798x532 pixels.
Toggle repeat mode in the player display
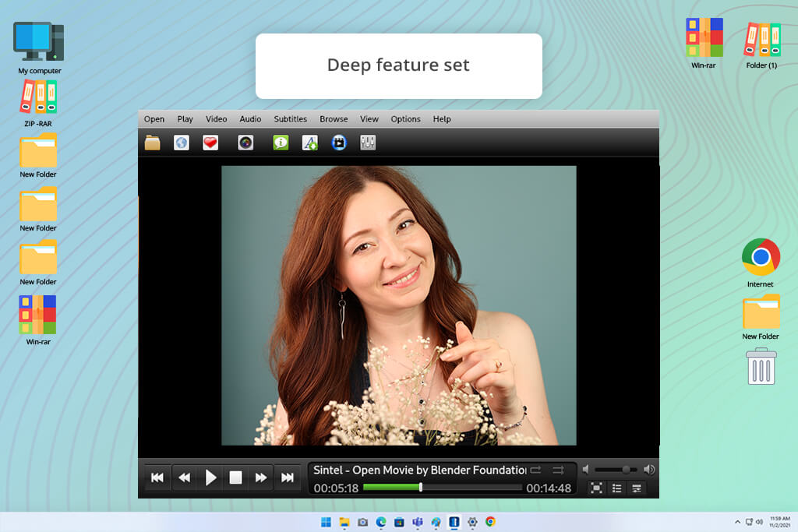click(x=536, y=470)
